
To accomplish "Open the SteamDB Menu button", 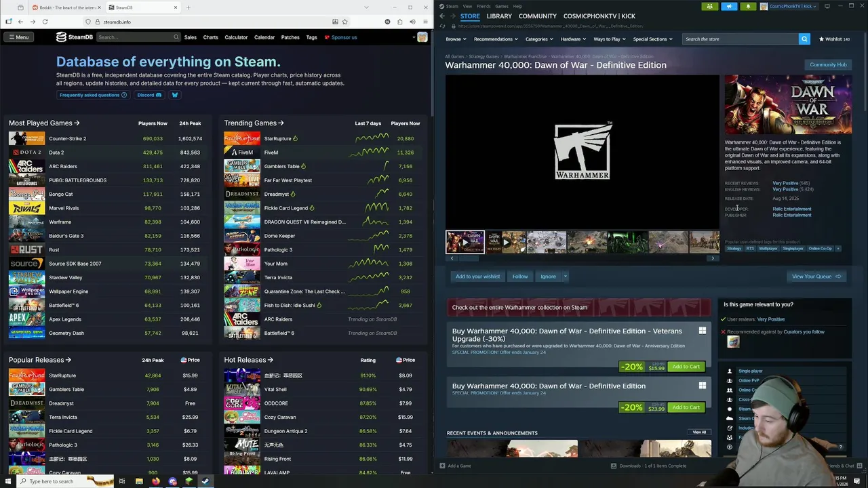I will tap(18, 37).
